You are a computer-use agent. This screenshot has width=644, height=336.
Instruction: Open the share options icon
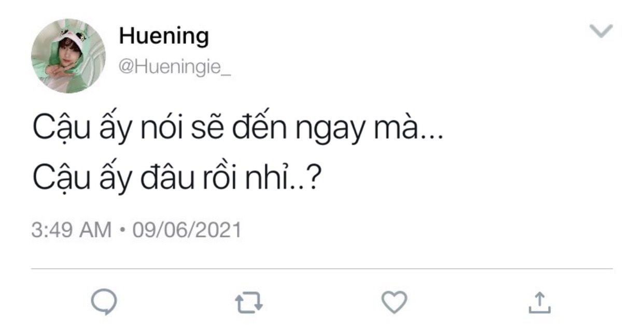pyautogui.click(x=539, y=303)
